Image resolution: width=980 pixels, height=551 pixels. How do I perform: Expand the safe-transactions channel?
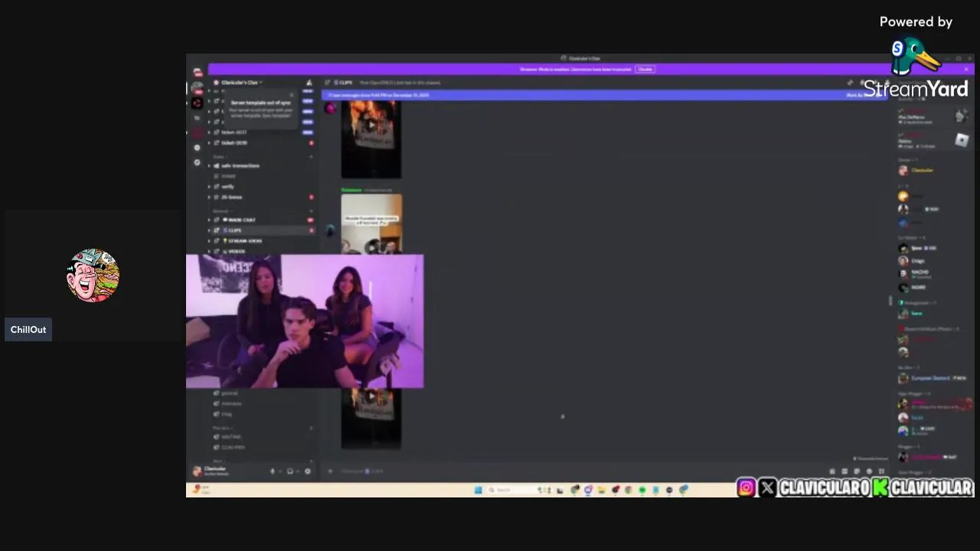pyautogui.click(x=209, y=165)
